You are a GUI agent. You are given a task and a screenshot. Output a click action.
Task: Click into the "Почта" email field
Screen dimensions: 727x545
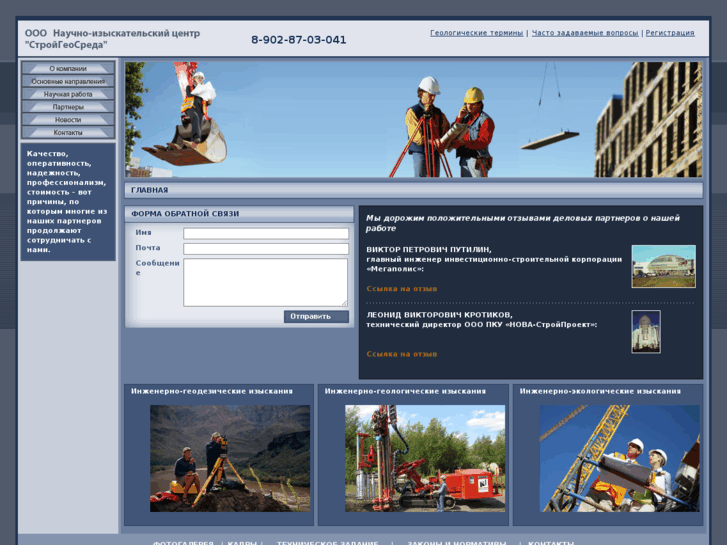265,249
